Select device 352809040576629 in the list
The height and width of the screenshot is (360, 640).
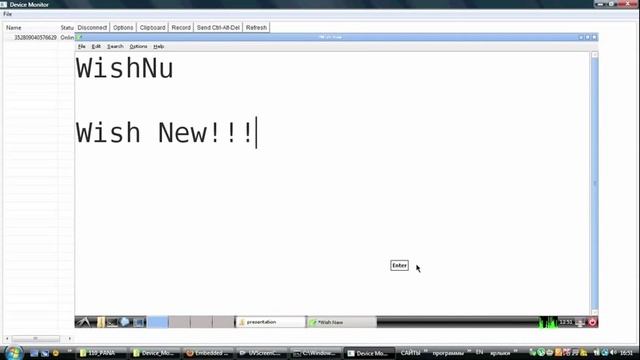click(x=36, y=38)
